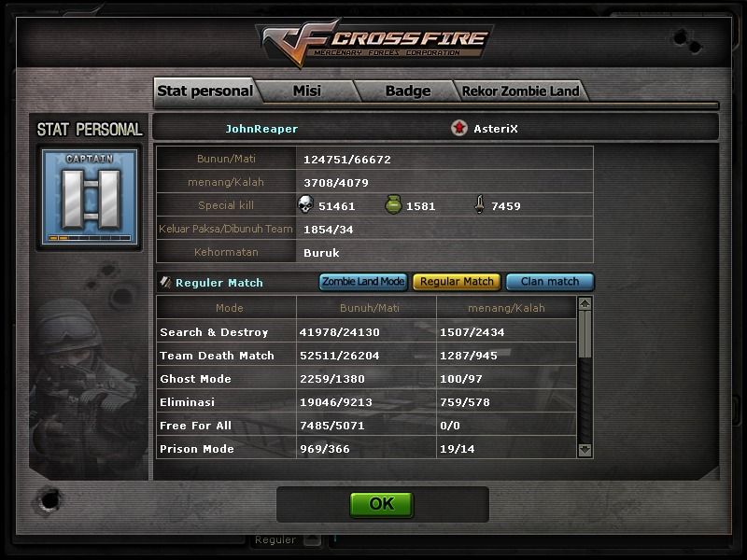Click the CrossFire logo
Image resolution: width=747 pixels, height=560 pixels.
click(376, 43)
